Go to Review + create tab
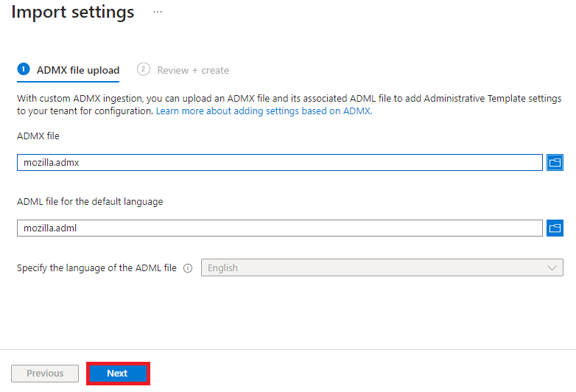The height and width of the screenshot is (392, 576). tap(183, 70)
